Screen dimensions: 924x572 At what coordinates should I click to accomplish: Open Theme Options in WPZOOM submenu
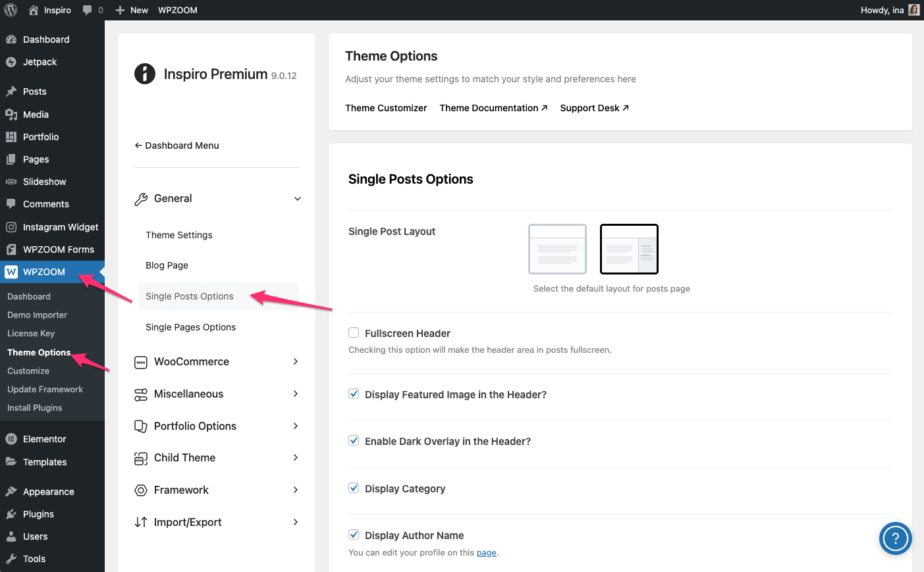(39, 352)
